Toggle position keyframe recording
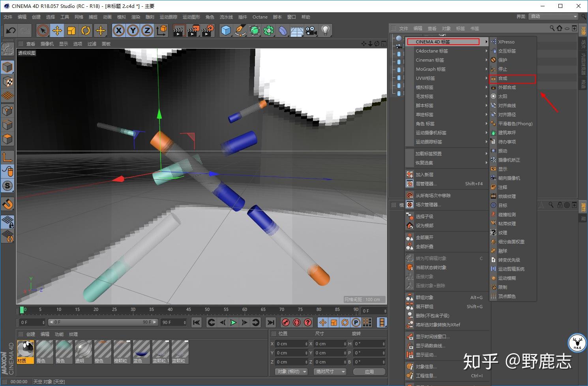Image resolution: width=588 pixels, height=386 pixels. click(323, 322)
